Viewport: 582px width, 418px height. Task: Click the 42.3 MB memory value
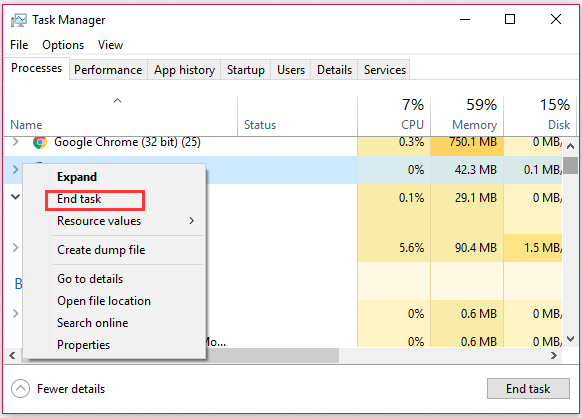point(476,170)
